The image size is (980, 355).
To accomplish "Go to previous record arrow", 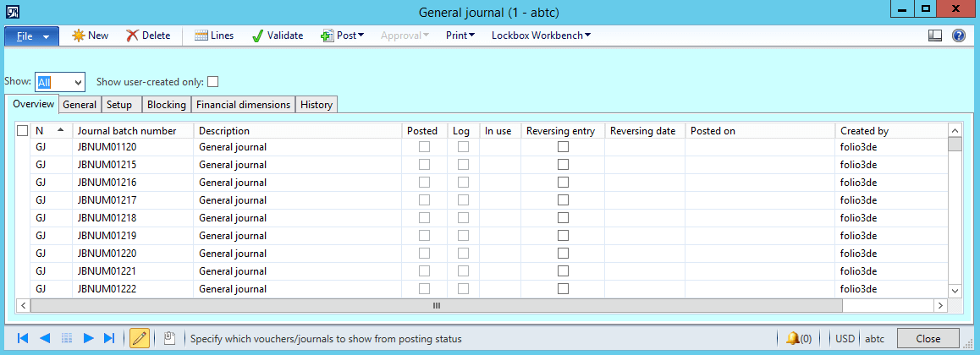I will pos(44,338).
